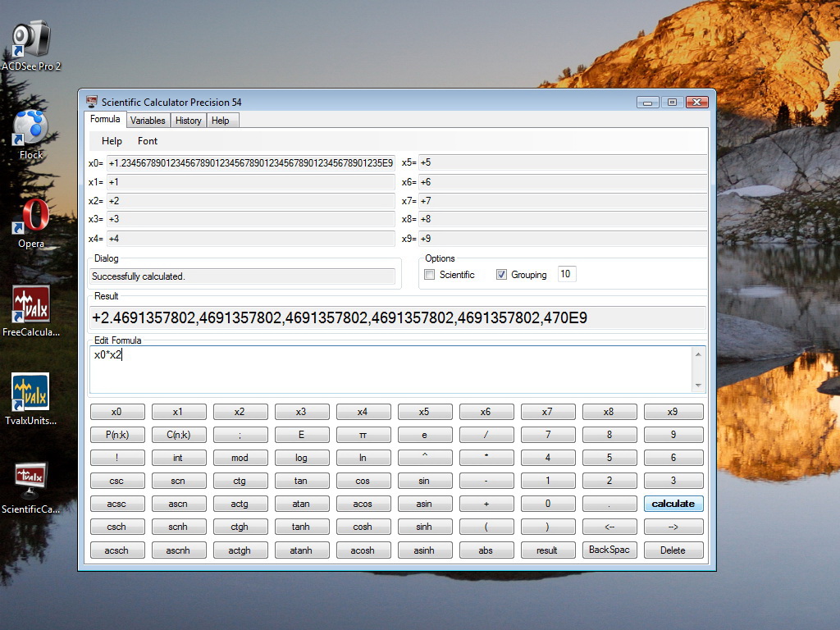Screen dimensions: 840x630
Task: Click the grouping size field showing 10
Action: point(566,274)
